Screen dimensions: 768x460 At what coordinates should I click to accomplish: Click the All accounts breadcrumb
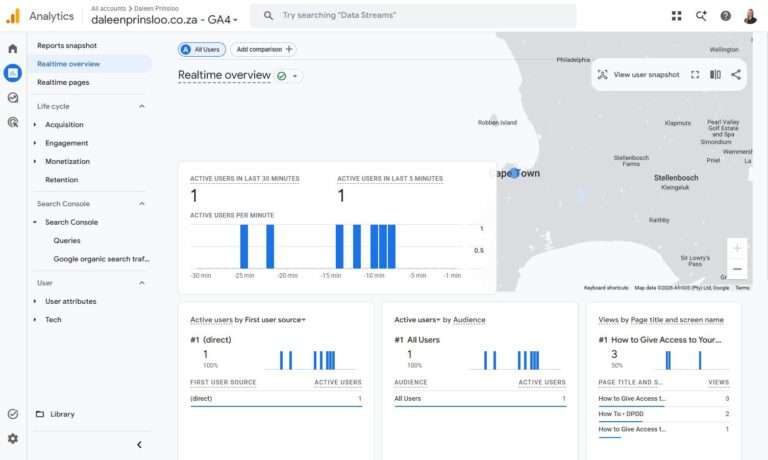click(108, 8)
